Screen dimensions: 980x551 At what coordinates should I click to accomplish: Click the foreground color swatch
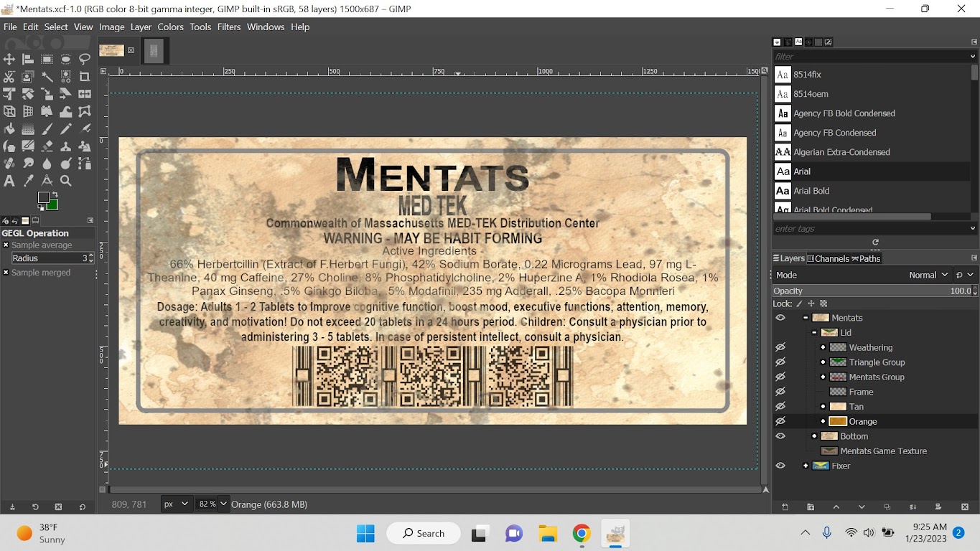tap(44, 197)
